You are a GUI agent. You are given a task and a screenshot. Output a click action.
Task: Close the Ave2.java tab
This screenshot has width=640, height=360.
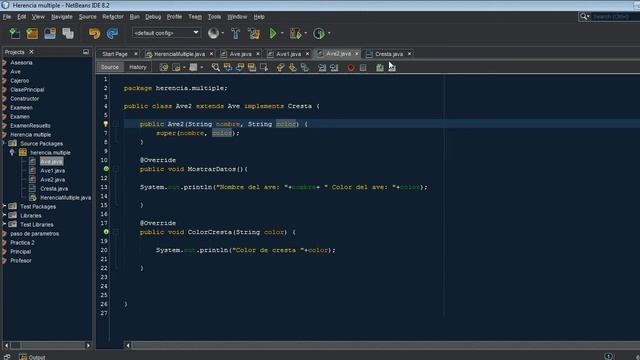point(357,53)
